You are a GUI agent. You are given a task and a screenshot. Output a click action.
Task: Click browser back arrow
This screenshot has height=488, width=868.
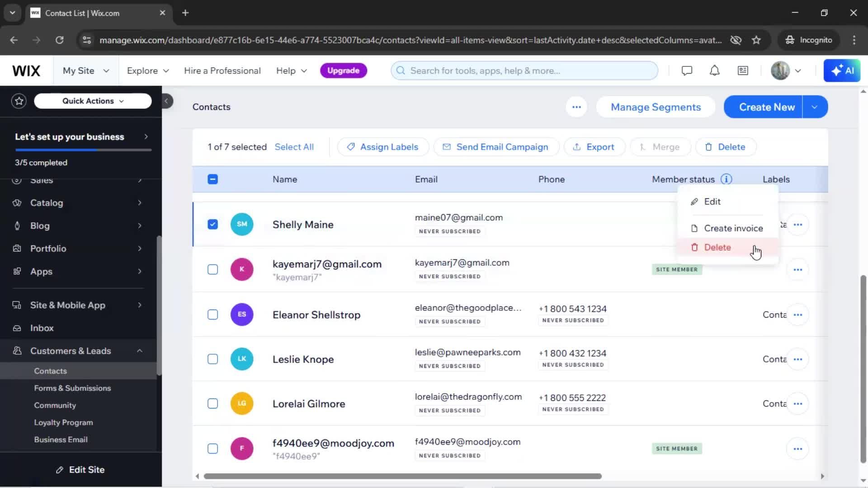[x=14, y=40]
